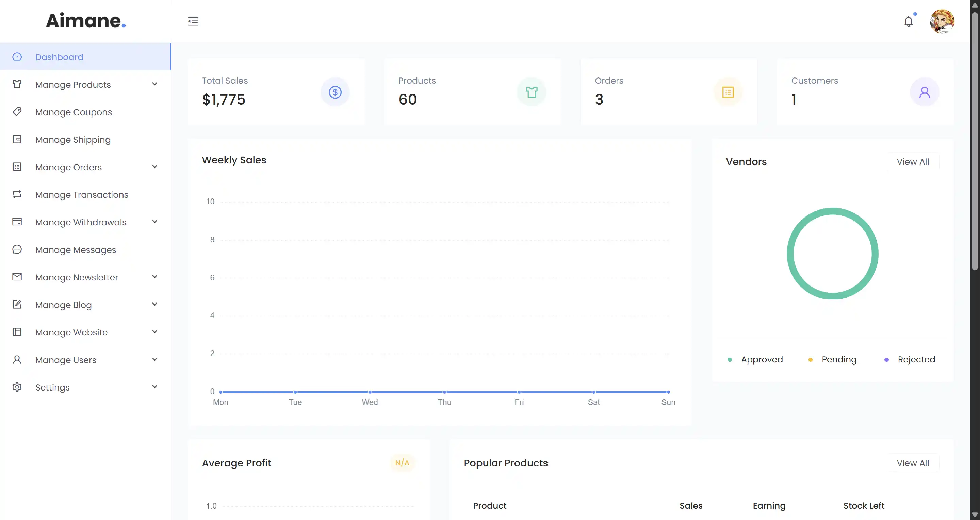Click View All in the Vendors panel
The width and height of the screenshot is (980, 520).
[913, 162]
